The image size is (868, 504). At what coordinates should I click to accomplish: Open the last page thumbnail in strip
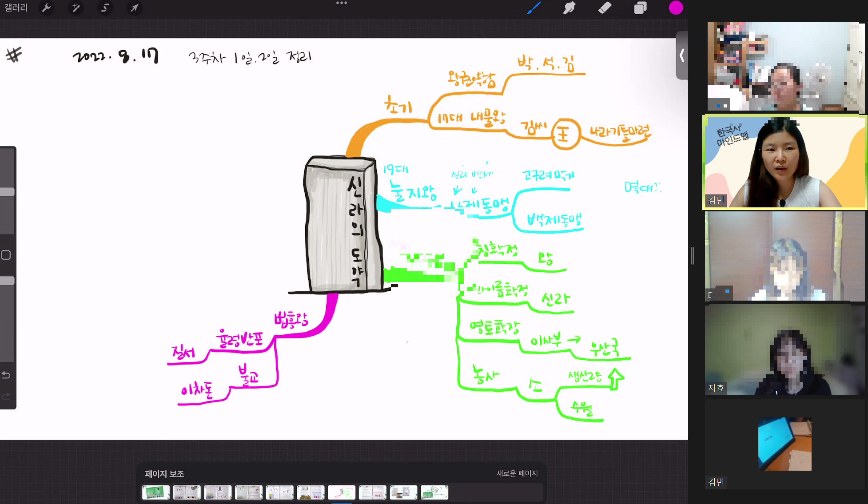(434, 492)
